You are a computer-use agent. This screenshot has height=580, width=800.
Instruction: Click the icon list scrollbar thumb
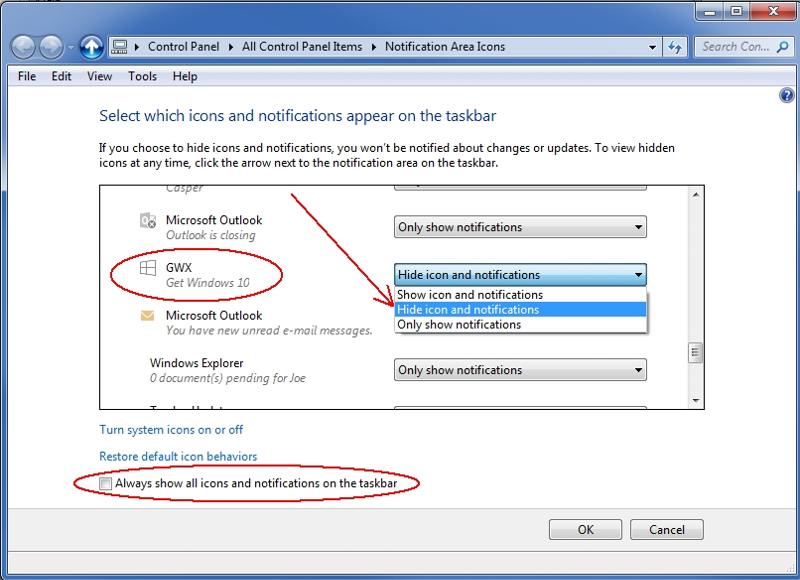[x=696, y=352]
